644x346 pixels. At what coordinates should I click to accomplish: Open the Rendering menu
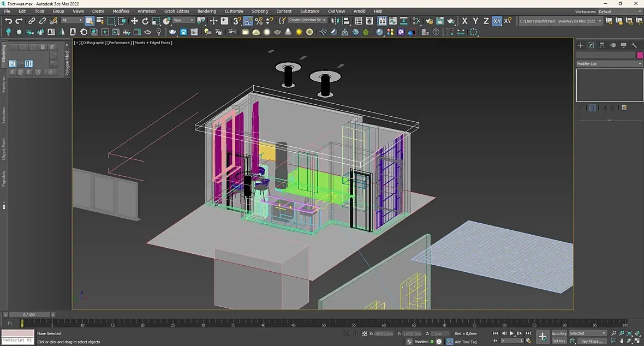point(206,11)
